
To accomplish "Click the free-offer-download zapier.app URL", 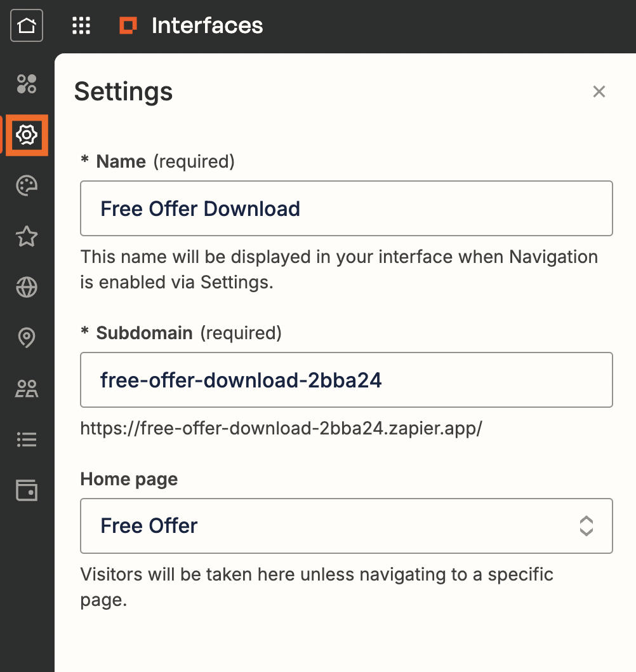I will pyautogui.click(x=281, y=428).
